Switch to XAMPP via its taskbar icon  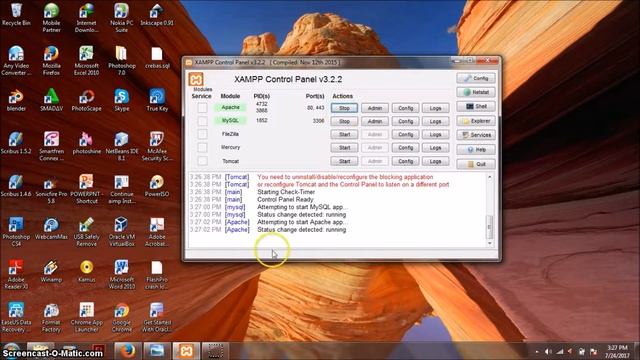coord(186,351)
